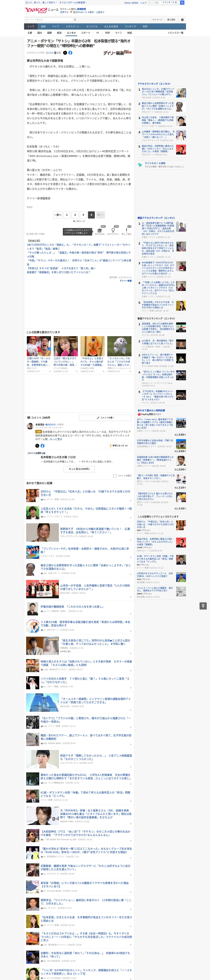Click the search magnifier beside the keyword field

(x=75, y=20)
